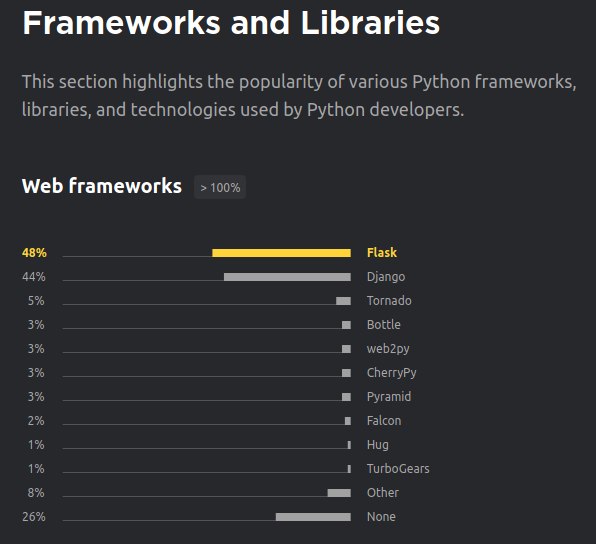Click the Web frameworks heading

point(102,186)
